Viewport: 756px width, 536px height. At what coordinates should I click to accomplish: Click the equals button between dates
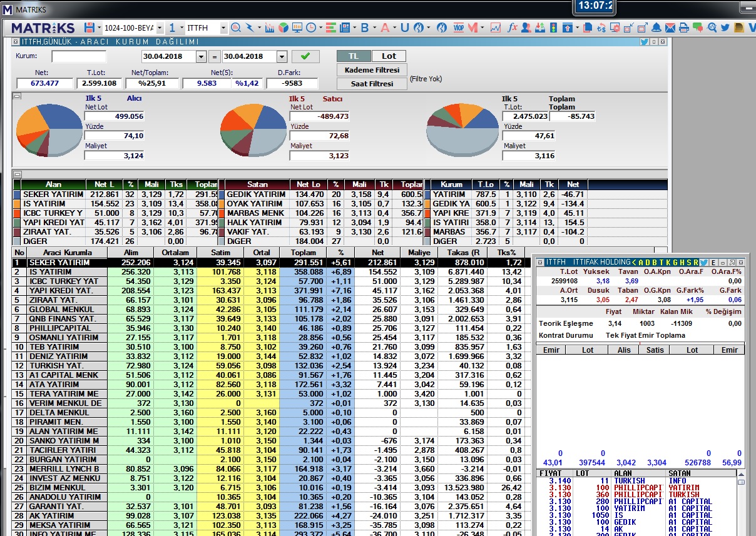pos(215,56)
